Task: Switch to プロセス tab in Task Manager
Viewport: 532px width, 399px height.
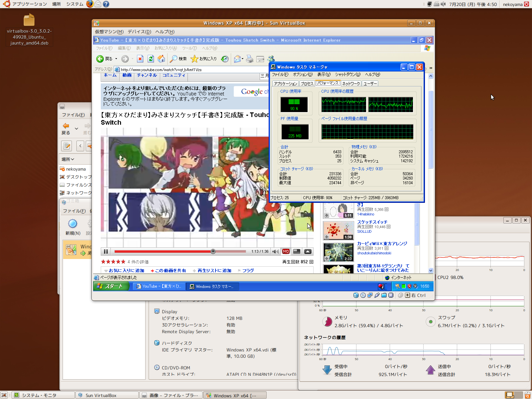Action: 307,83
